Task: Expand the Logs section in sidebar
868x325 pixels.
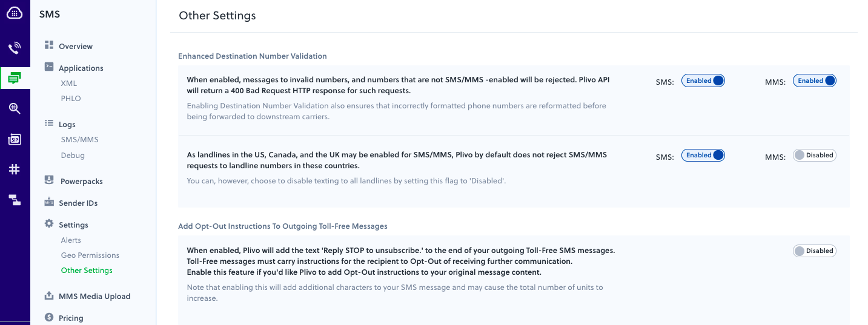Action: 60,124
